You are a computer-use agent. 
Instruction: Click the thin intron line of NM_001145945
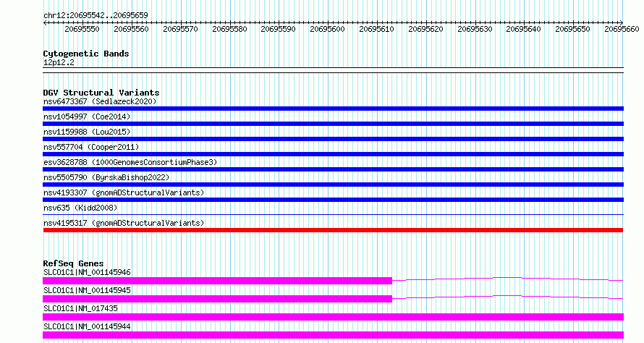508,297
